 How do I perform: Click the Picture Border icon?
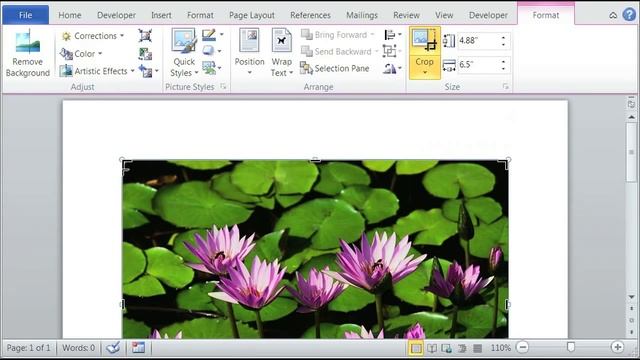click(209, 35)
